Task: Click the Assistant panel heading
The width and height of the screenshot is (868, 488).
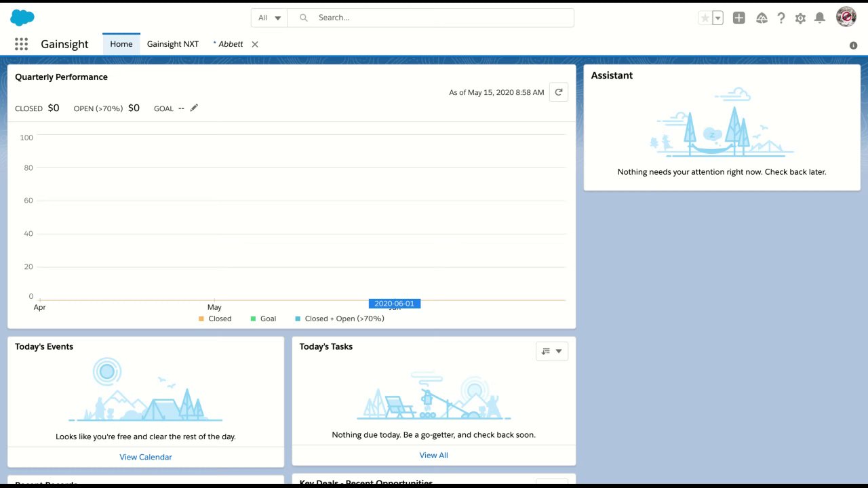Action: pyautogui.click(x=612, y=75)
